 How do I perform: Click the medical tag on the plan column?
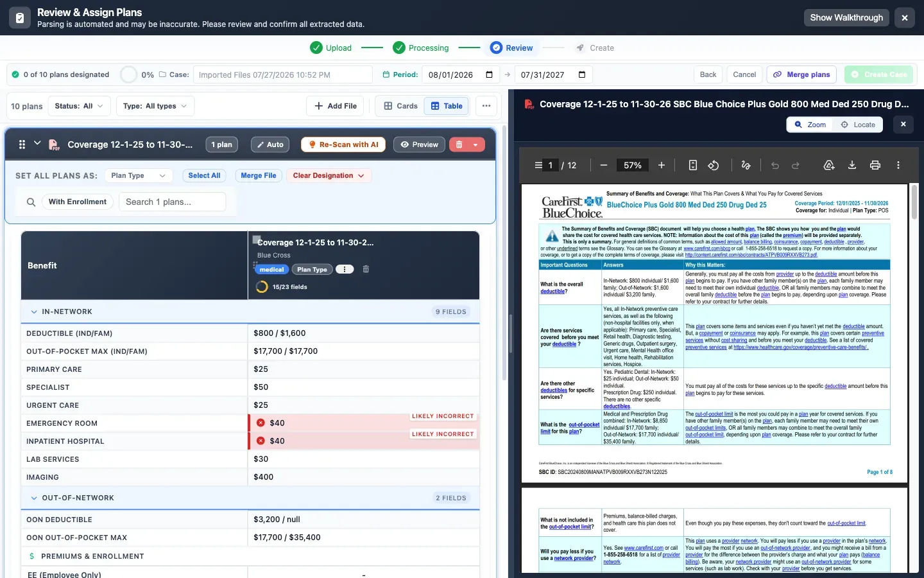pyautogui.click(x=271, y=269)
